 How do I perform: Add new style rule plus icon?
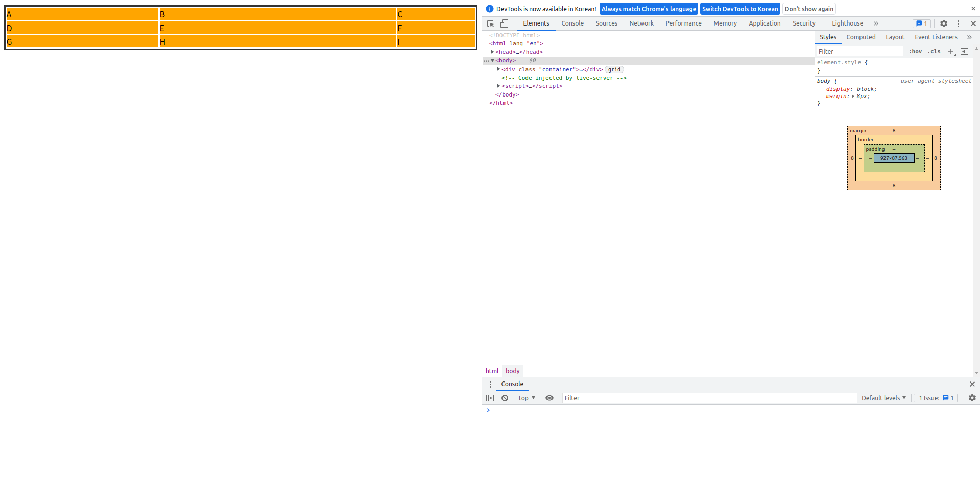950,51
